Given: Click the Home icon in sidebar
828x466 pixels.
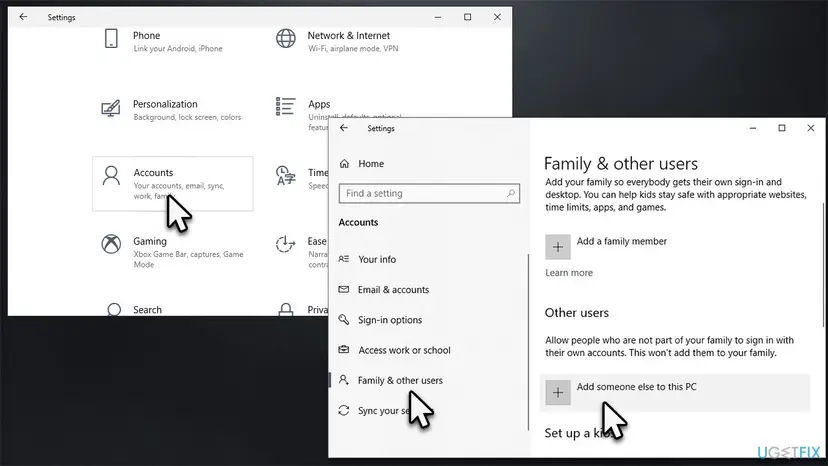Looking at the screenshot, I should point(344,164).
